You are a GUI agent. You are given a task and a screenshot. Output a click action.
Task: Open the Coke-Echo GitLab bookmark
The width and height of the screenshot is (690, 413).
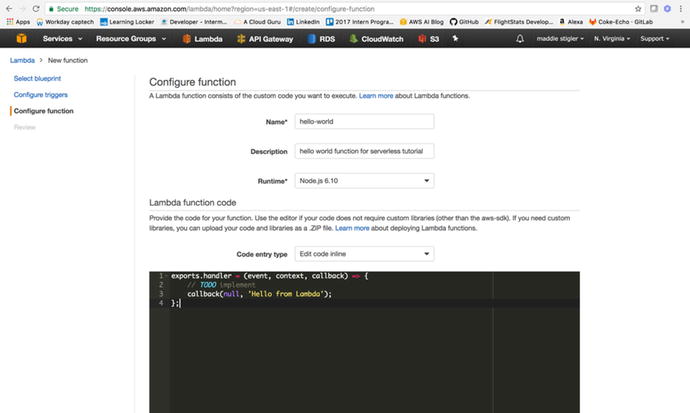[620, 22]
